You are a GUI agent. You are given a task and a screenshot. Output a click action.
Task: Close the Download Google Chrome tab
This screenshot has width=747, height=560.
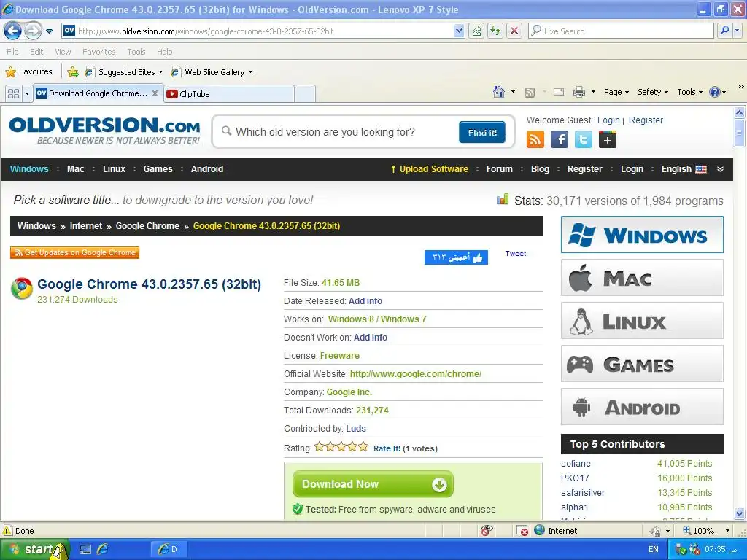tap(155, 93)
